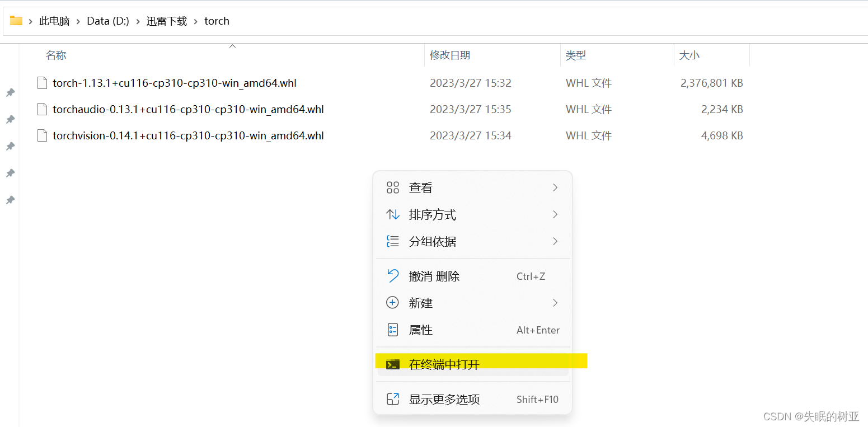Click the size value 2,376,801 KB
The width and height of the screenshot is (868, 427).
[x=712, y=83]
